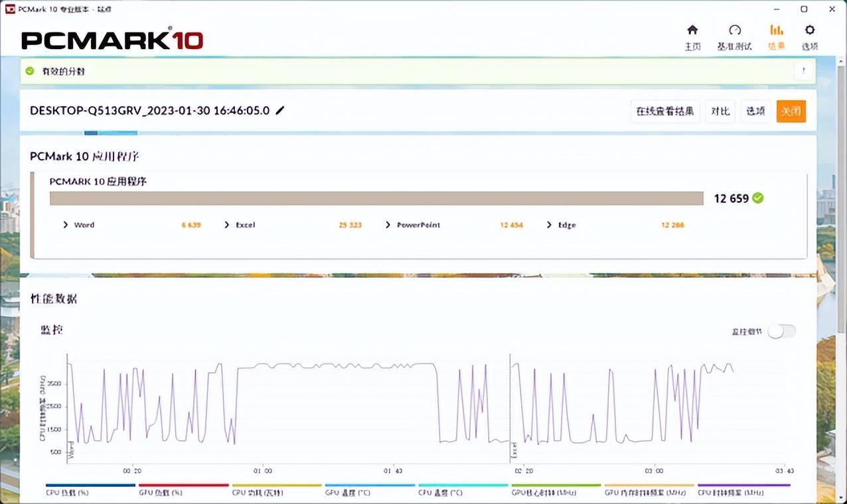The height and width of the screenshot is (504, 847).
Task: Click the Excel score 25 323
Action: 350,225
